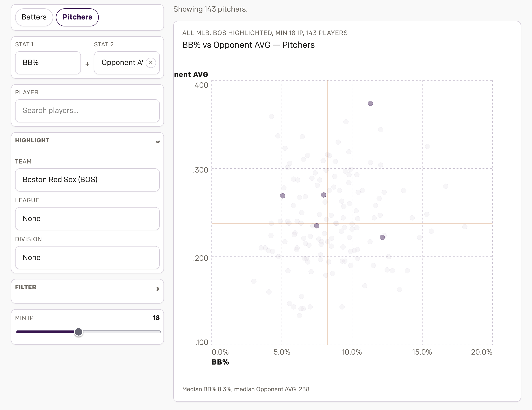Switch to the Batters tab
532x410 pixels.
34,17
